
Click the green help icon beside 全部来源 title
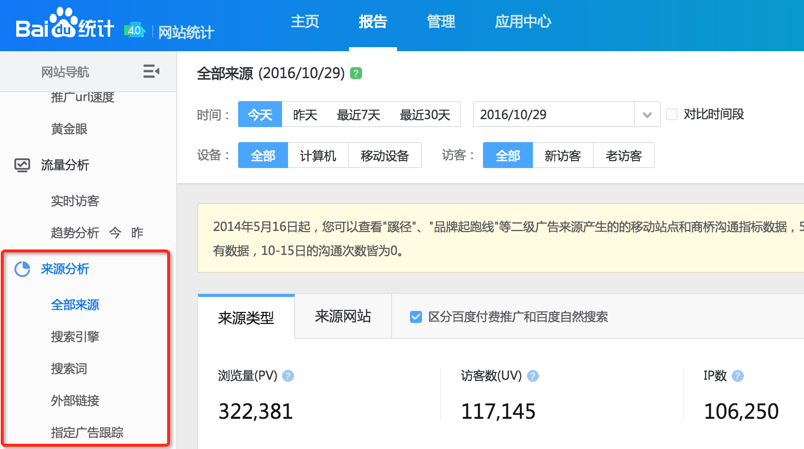coord(356,74)
